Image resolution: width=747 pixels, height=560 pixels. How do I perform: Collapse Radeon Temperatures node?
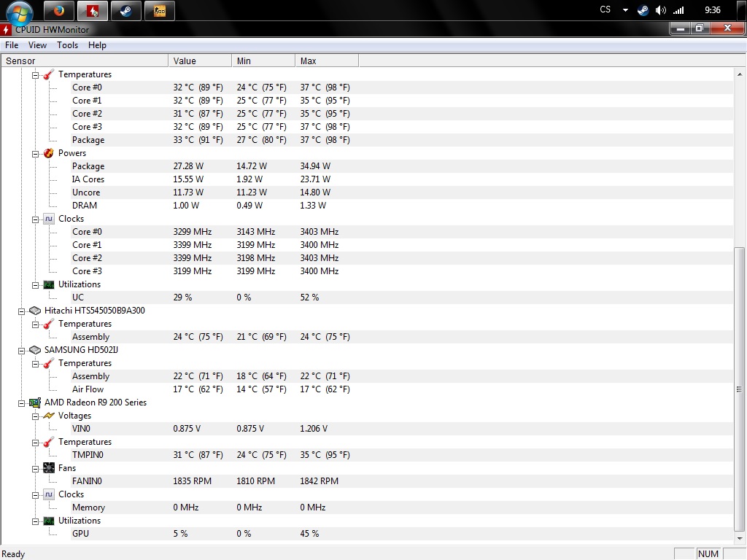pos(35,443)
